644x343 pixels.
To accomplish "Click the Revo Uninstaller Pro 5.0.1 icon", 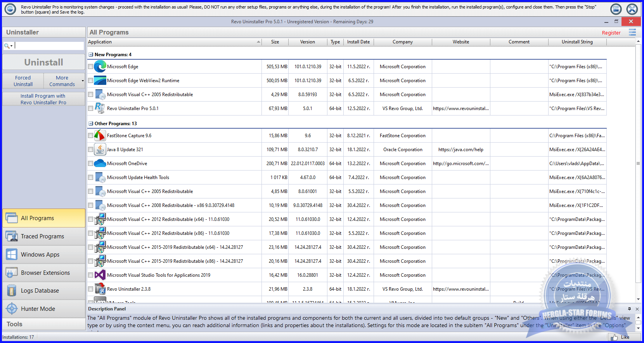I will 100,109.
